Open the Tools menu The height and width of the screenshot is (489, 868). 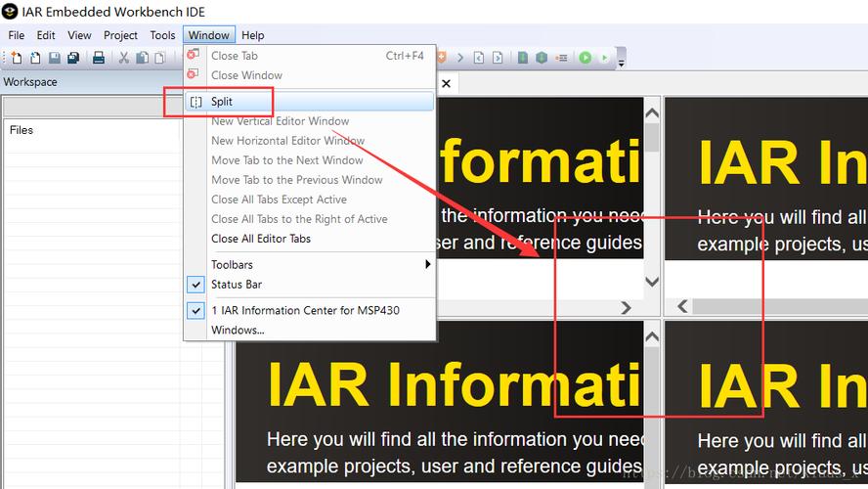point(162,35)
